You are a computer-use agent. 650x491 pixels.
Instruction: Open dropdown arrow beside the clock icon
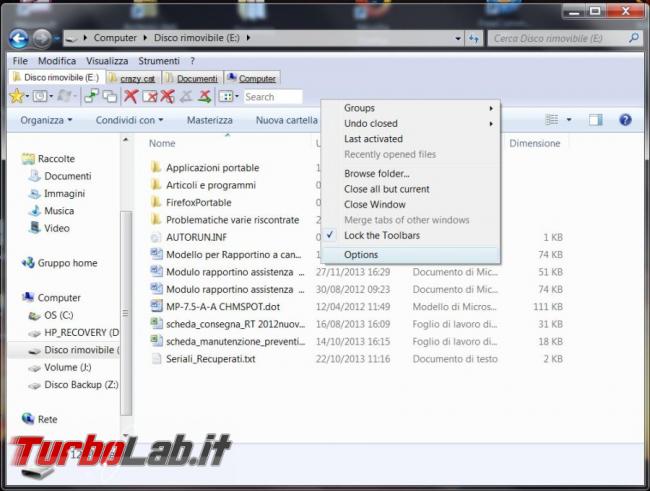pyautogui.click(x=51, y=97)
